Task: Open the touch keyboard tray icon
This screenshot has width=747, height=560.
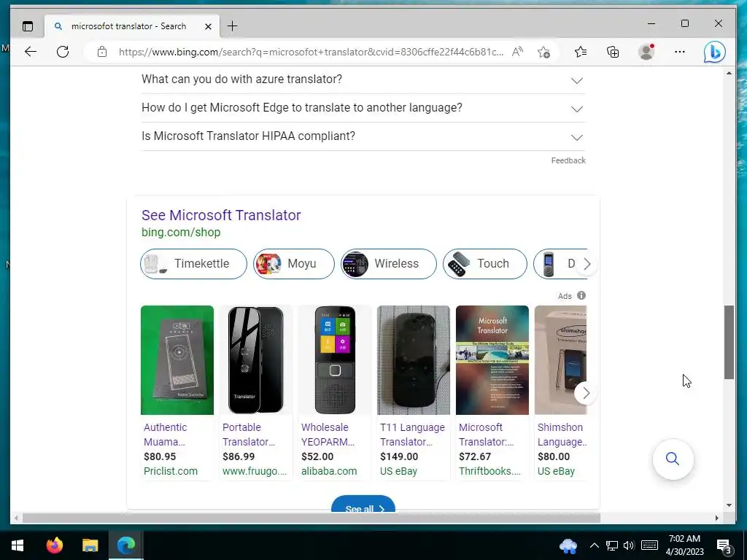Action: tap(649, 545)
